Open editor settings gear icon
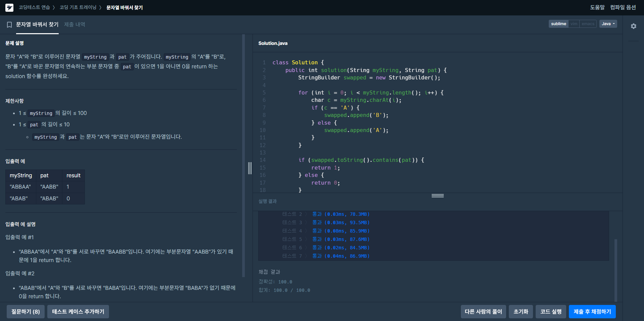 633,26
